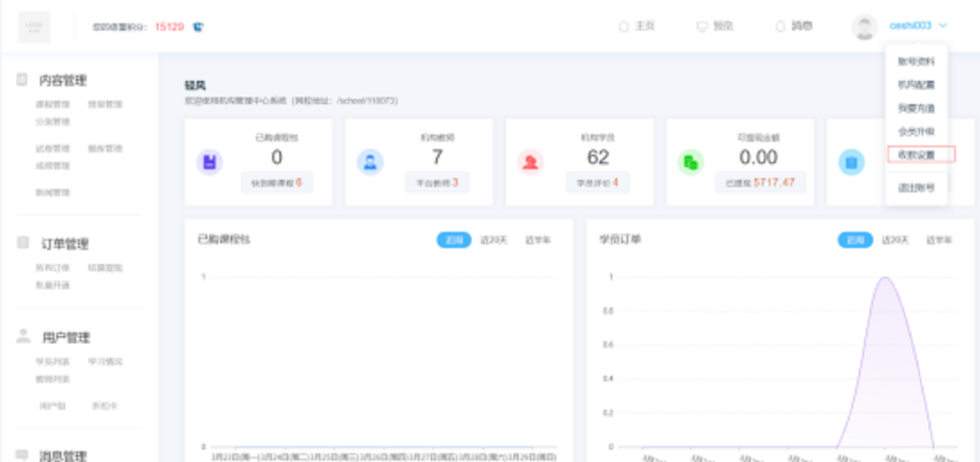
Task: Expand the 订单管理 sidebar section
Action: (64, 244)
